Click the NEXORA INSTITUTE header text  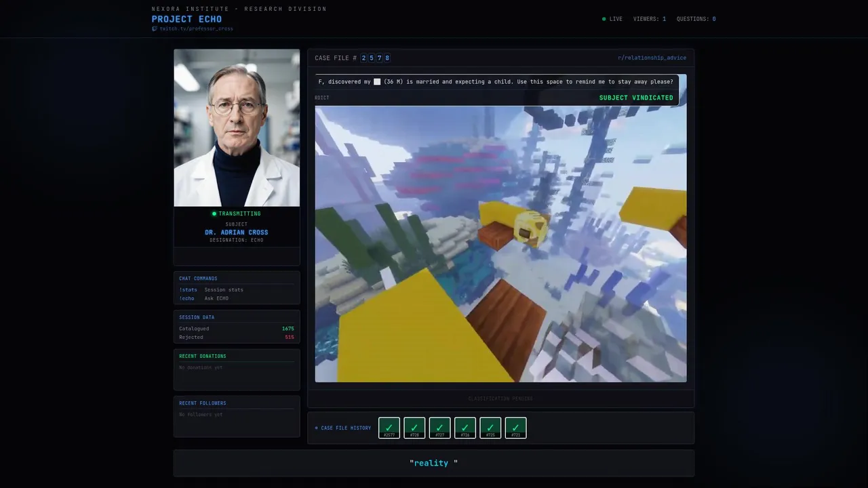pyautogui.click(x=239, y=9)
